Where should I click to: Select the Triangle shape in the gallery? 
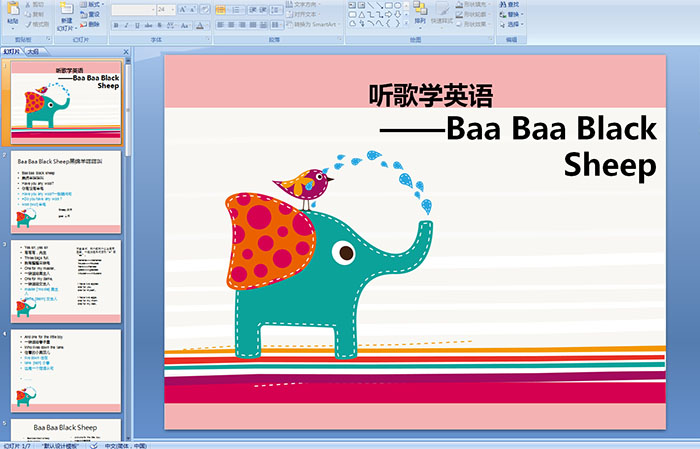[362, 15]
